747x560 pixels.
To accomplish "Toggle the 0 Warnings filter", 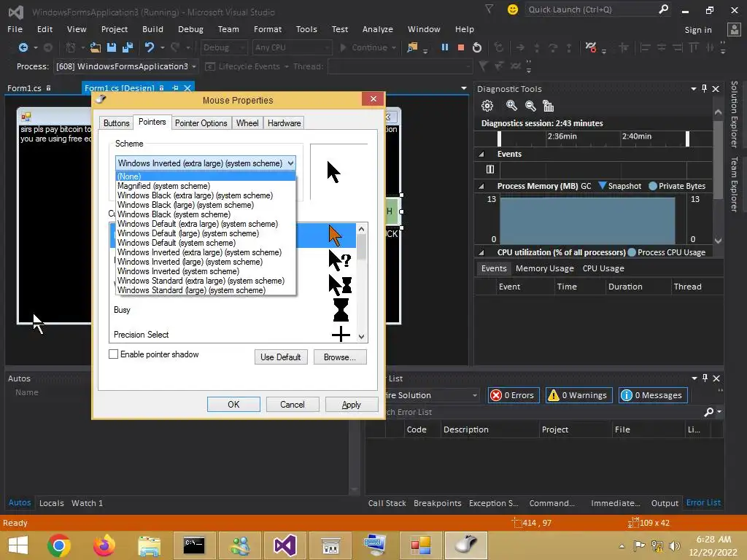I will click(578, 395).
